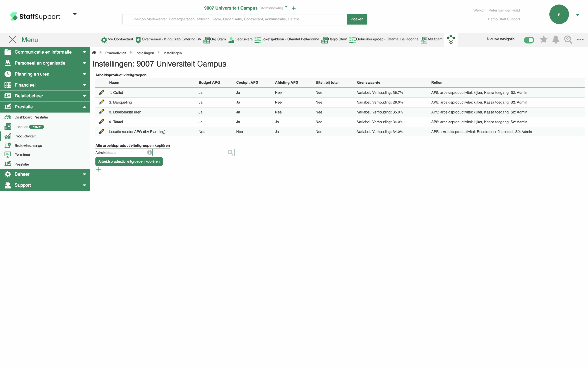Click the favorites star icon
The width and height of the screenshot is (588, 367).
coord(543,39)
